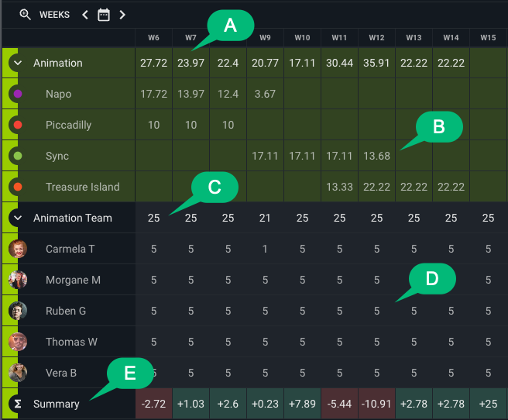Image resolution: width=508 pixels, height=420 pixels.
Task: Open the Treasure Island project row
Action: click(82, 187)
